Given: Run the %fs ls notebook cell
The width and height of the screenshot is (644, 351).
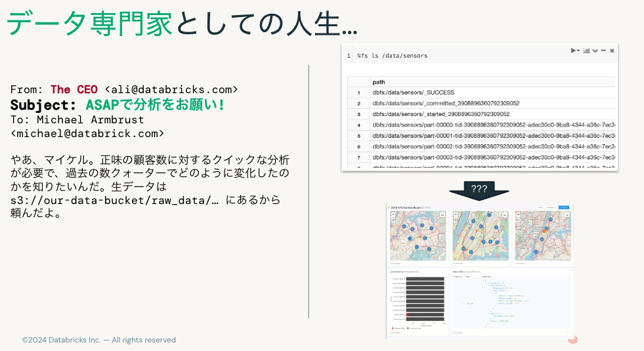Looking at the screenshot, I should (x=574, y=51).
